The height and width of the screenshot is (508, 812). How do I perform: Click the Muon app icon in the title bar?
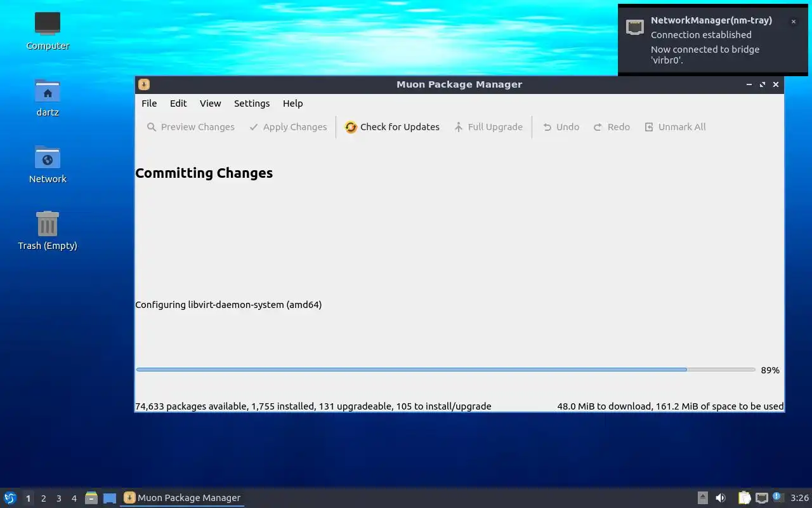coord(144,84)
